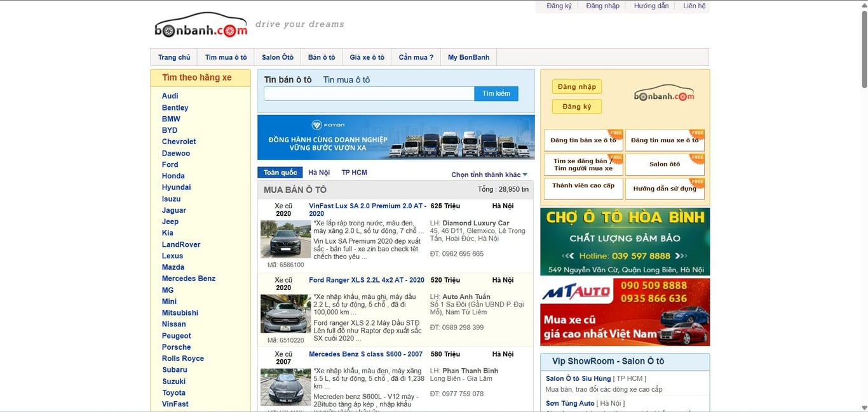
Task: Select the Tin mua ô tô search tab
Action: [346, 80]
